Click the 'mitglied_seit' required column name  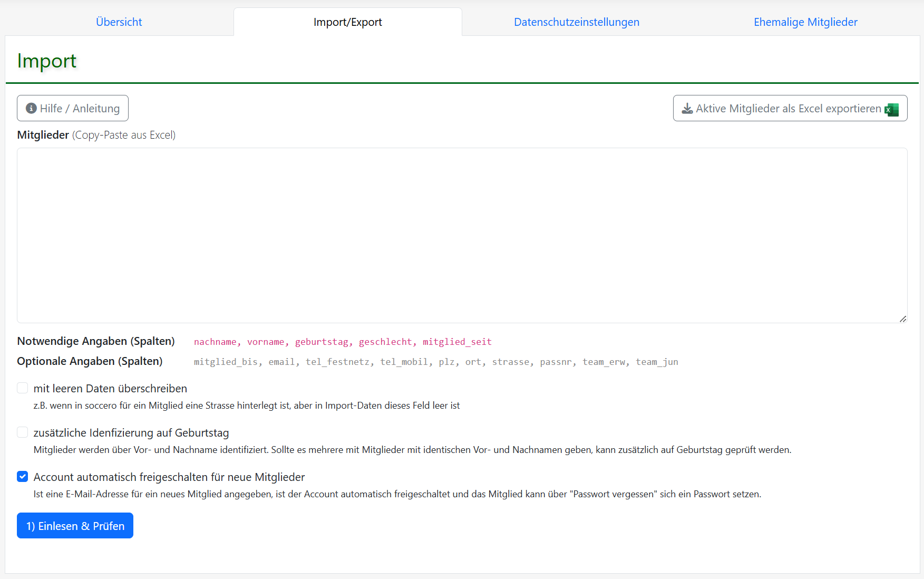point(457,342)
